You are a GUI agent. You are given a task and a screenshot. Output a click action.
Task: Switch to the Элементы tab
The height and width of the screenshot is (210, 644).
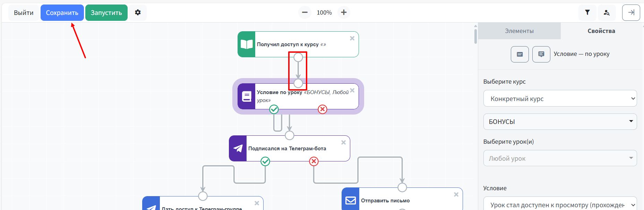coord(519,31)
